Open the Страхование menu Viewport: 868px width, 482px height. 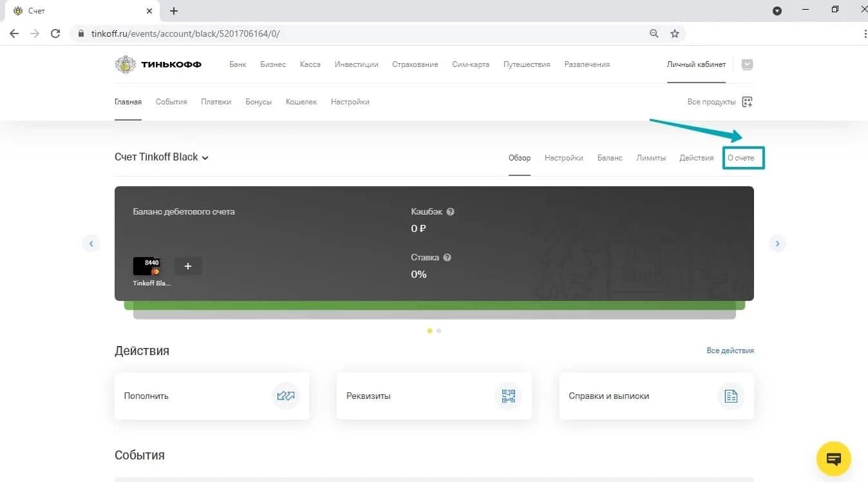pos(415,64)
